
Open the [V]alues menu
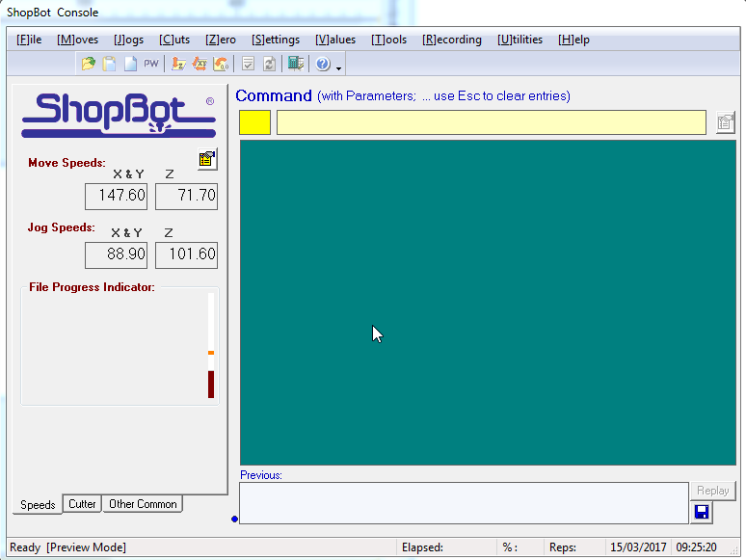click(335, 40)
